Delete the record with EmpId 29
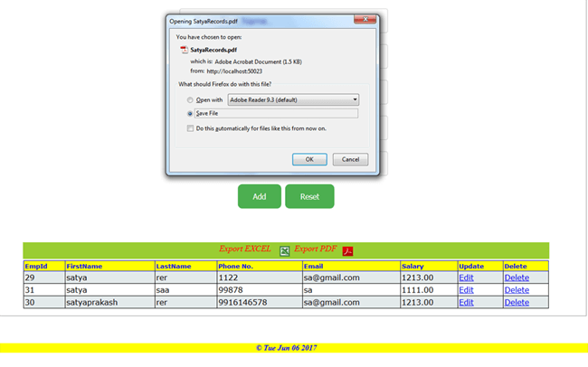 pyautogui.click(x=517, y=278)
